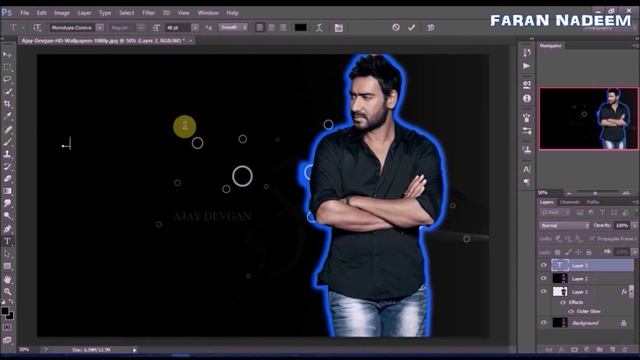
Task: Select the Brush tool
Action: (x=7, y=142)
